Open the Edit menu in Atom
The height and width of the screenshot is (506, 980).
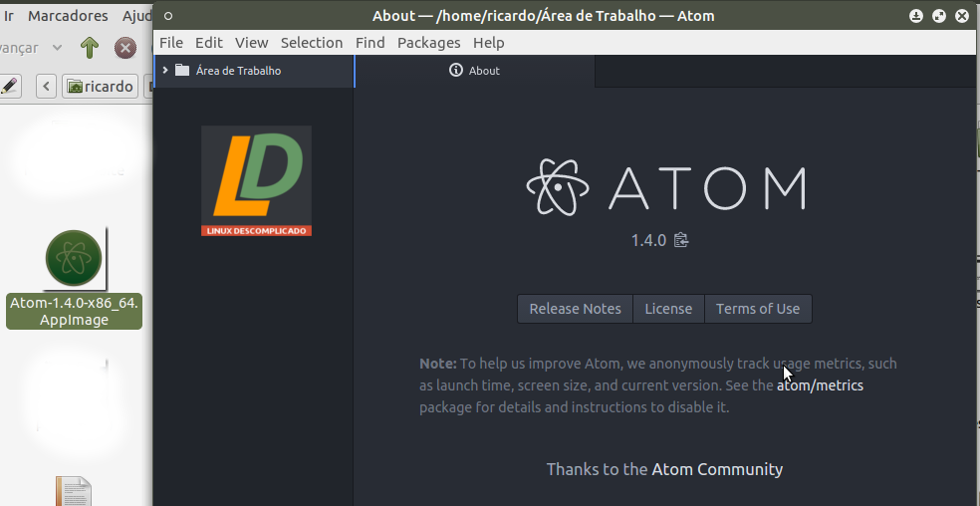[209, 43]
